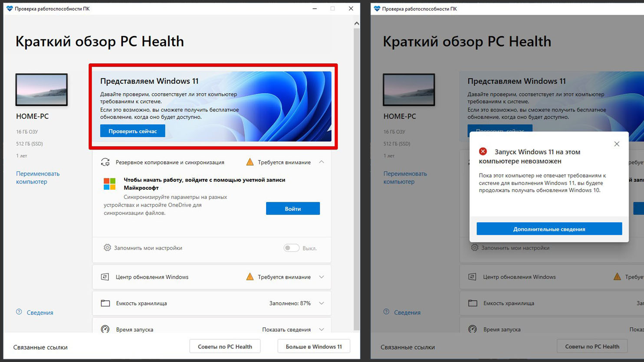Click Переименовать компьютер link in right window

405,178
